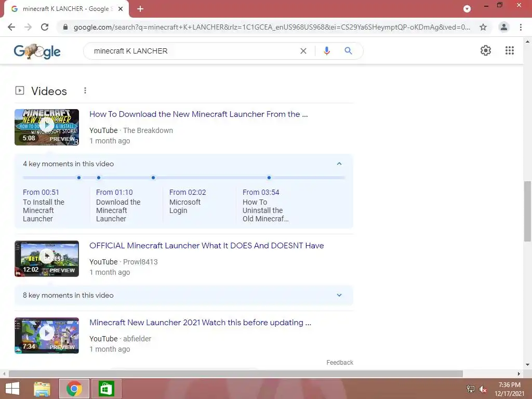Image resolution: width=532 pixels, height=399 pixels.
Task: Click the scroll right arrow
Action: (519, 374)
